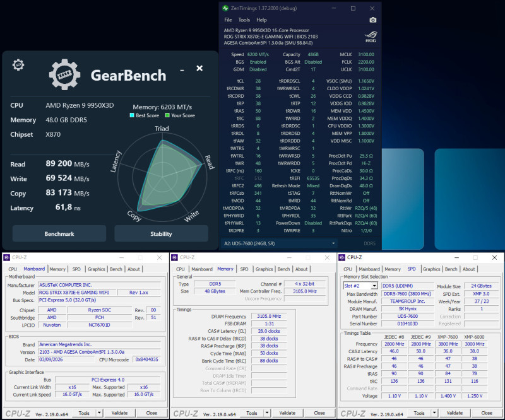Click the tCL value 28 in ZenTimings
Image resolution: width=505 pixels, height=420 pixels.
(x=258, y=81)
